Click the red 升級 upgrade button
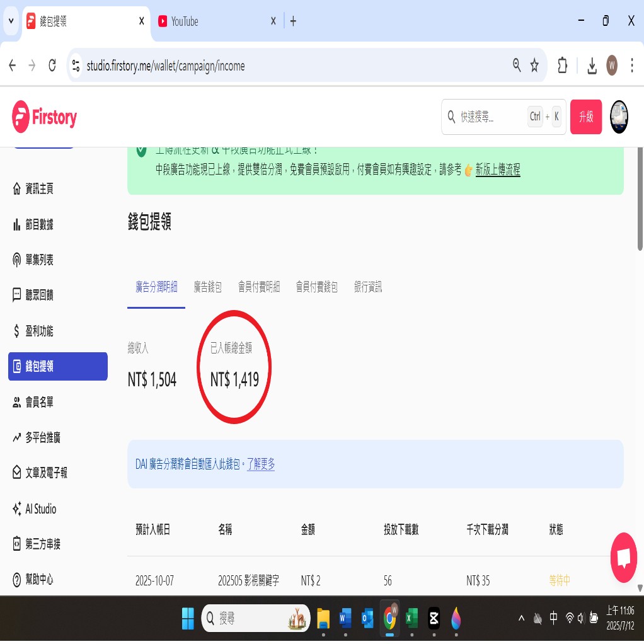This screenshot has width=644, height=644. [586, 117]
